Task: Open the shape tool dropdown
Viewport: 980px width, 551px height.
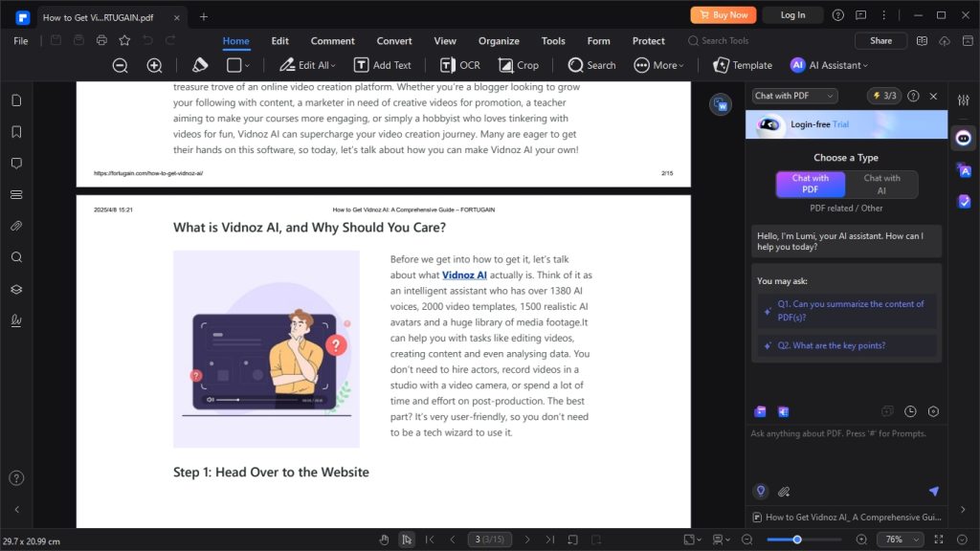Action: pyautogui.click(x=238, y=65)
